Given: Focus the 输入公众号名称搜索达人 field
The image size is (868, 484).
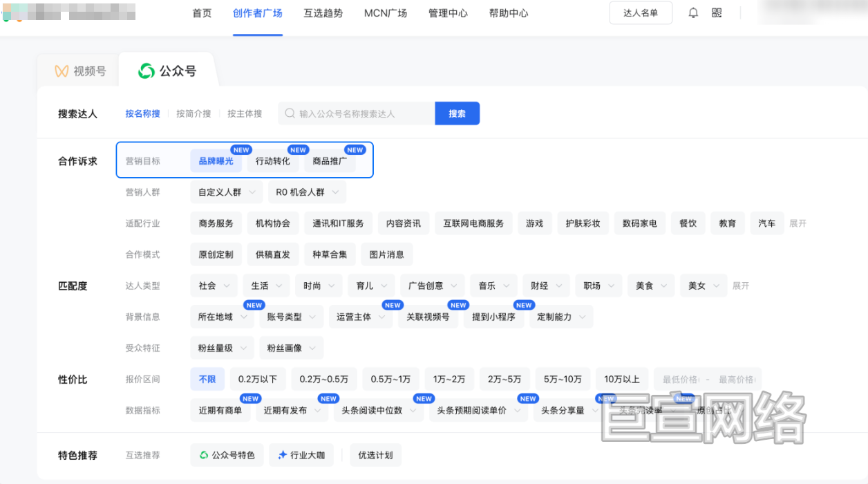Looking at the screenshot, I should tap(357, 113).
